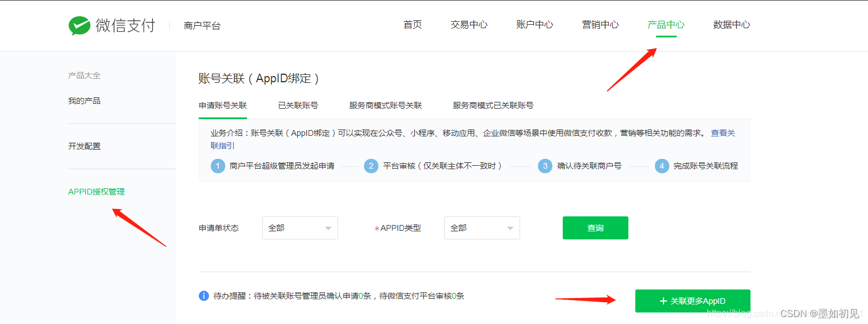Click the APPID类型 field label
Screen dimensions: 868x324
click(400, 228)
